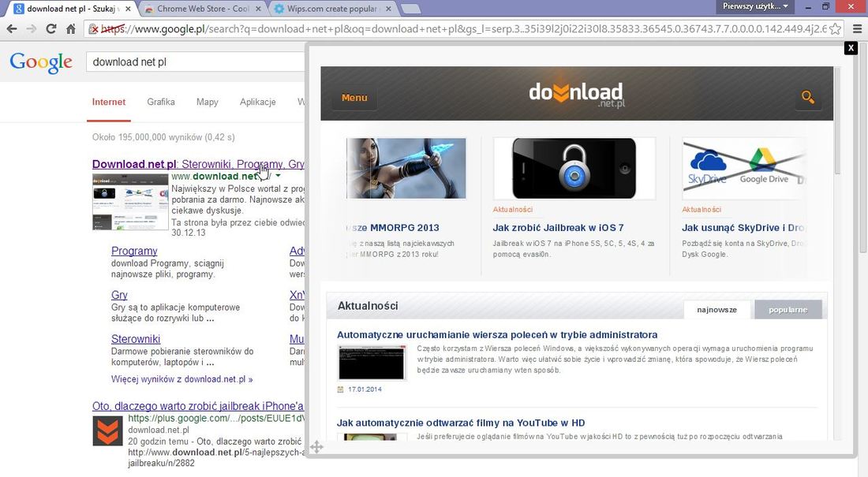Open the Menu button on download.net.pl

[354, 98]
